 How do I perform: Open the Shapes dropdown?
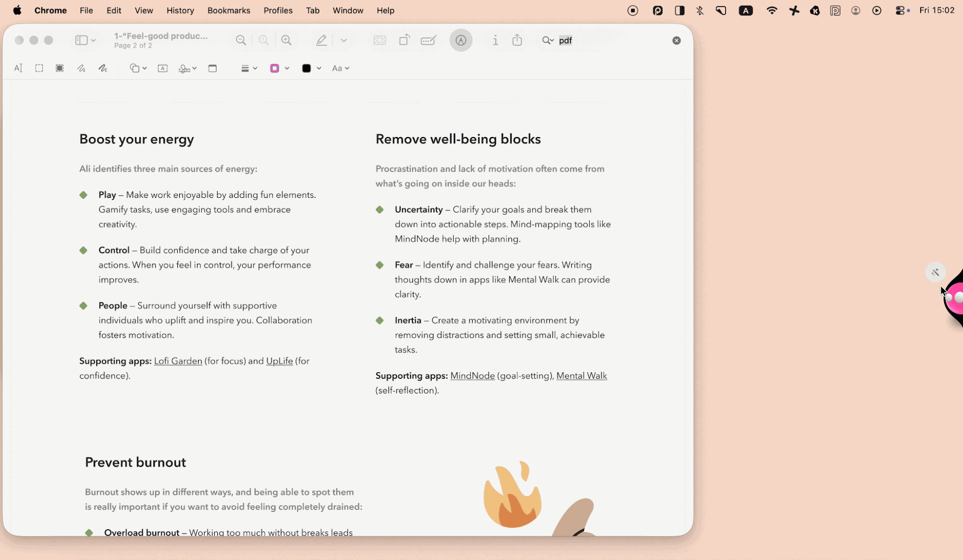(138, 68)
